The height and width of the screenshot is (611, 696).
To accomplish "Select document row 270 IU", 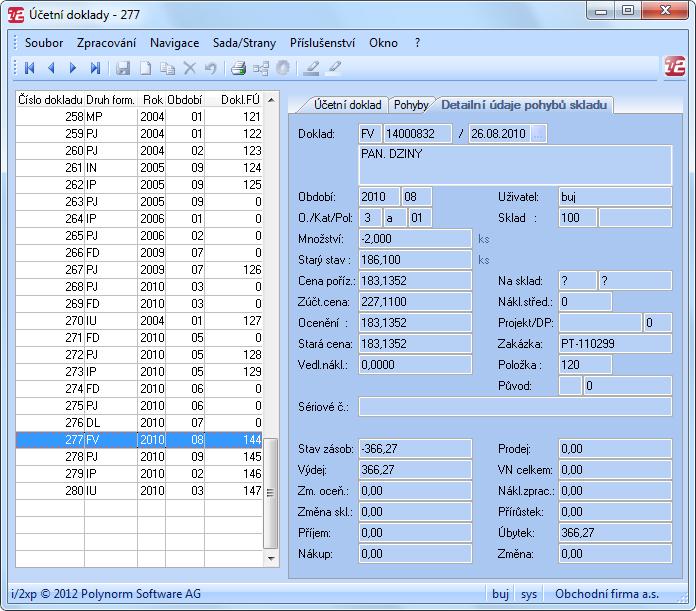I will [139, 321].
